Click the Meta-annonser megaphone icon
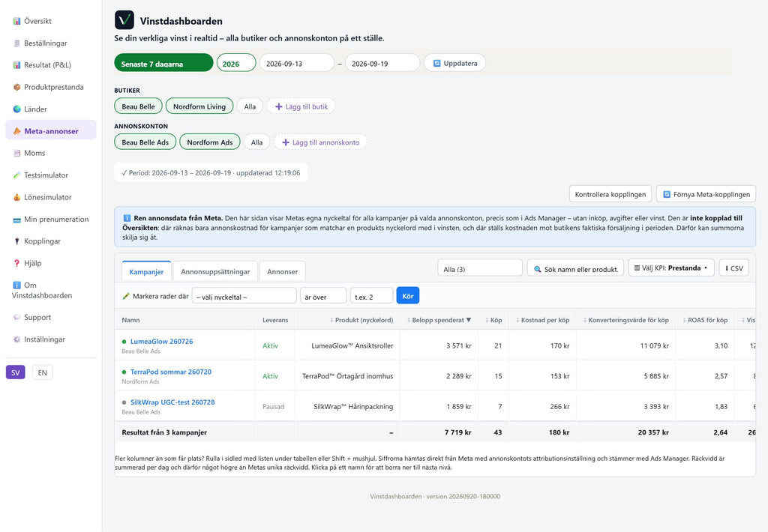Viewport: 768px width, 532px height. tap(16, 131)
